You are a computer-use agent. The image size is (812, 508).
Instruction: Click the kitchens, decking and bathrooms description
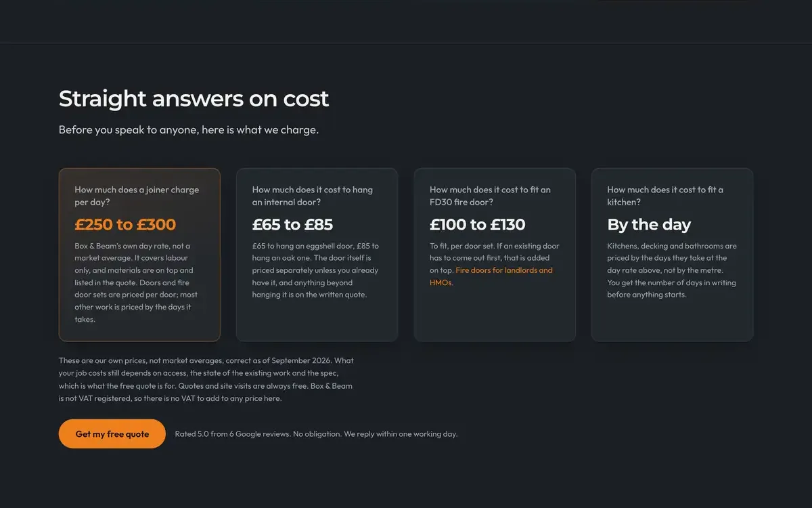coord(672,270)
